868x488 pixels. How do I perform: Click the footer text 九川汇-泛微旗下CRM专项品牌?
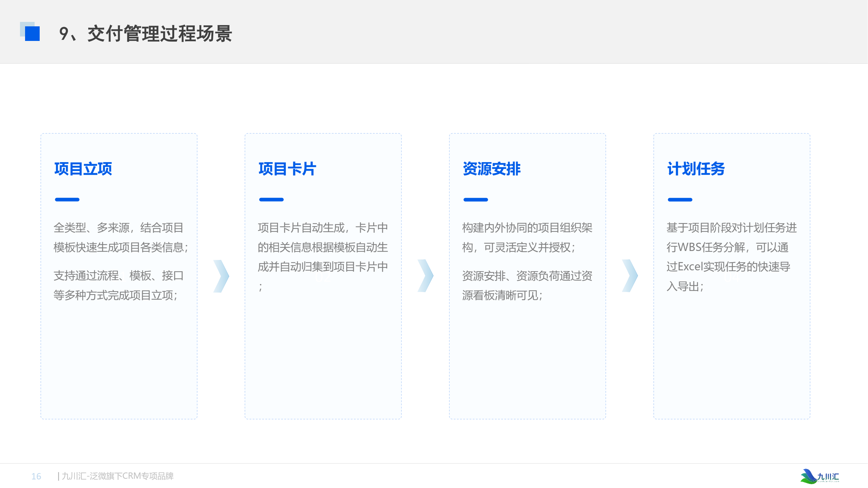point(118,476)
